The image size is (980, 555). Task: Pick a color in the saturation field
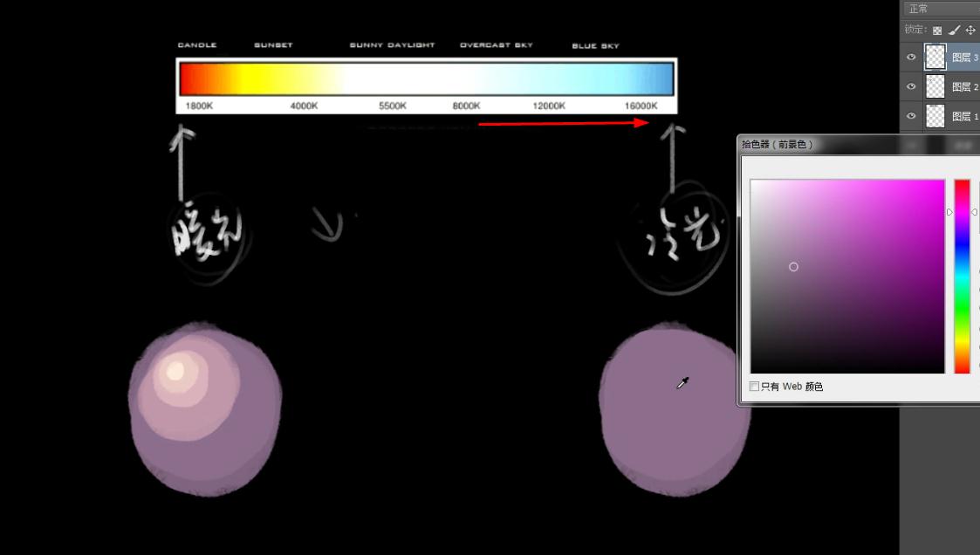tap(847, 277)
